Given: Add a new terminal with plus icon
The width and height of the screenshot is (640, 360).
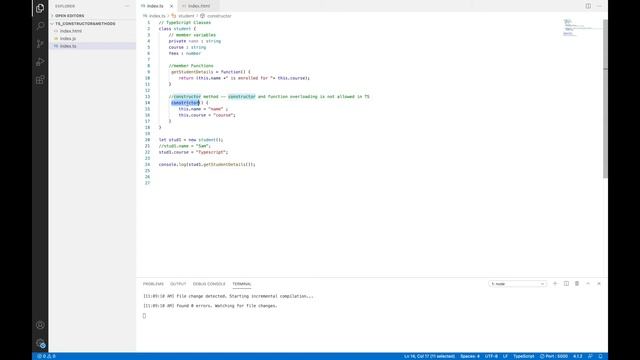Looking at the screenshot, I should click(x=555, y=284).
